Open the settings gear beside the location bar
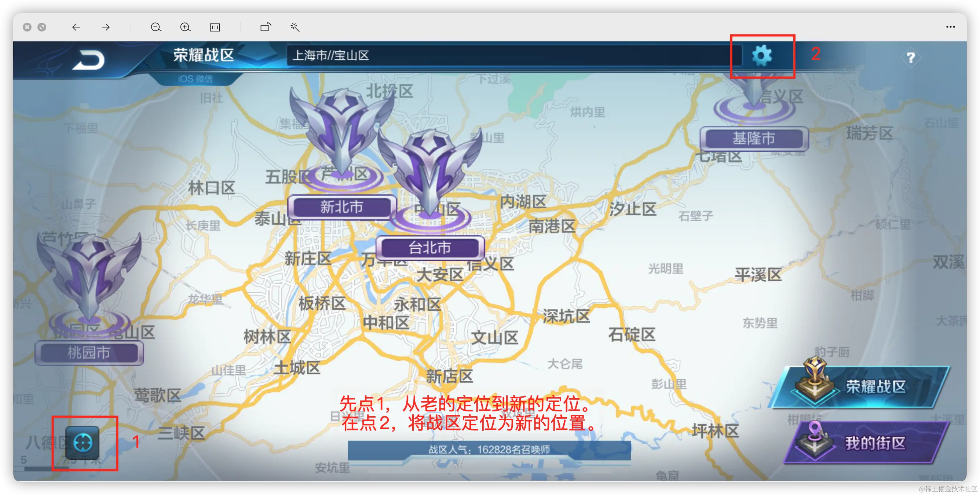This screenshot has height=495, width=980. click(762, 56)
